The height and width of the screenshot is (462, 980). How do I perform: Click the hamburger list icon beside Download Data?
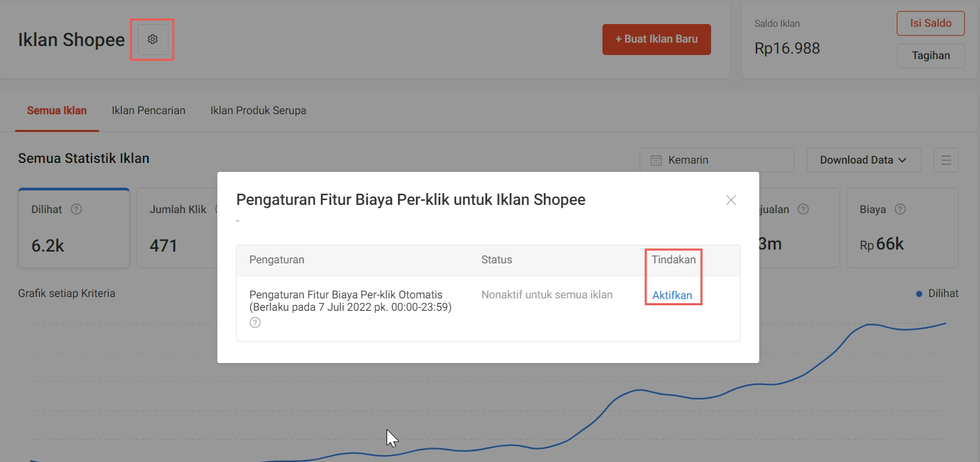click(946, 160)
